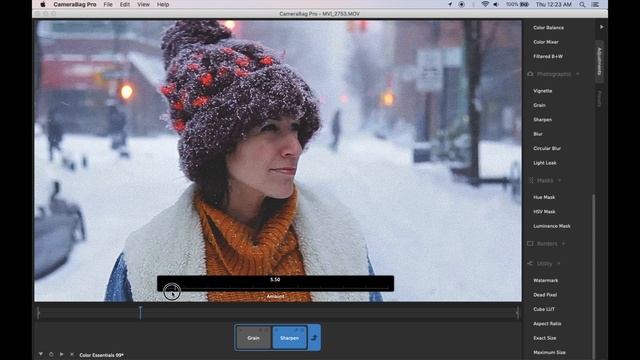
Task: Add the Watermark utility
Action: [x=545, y=280]
